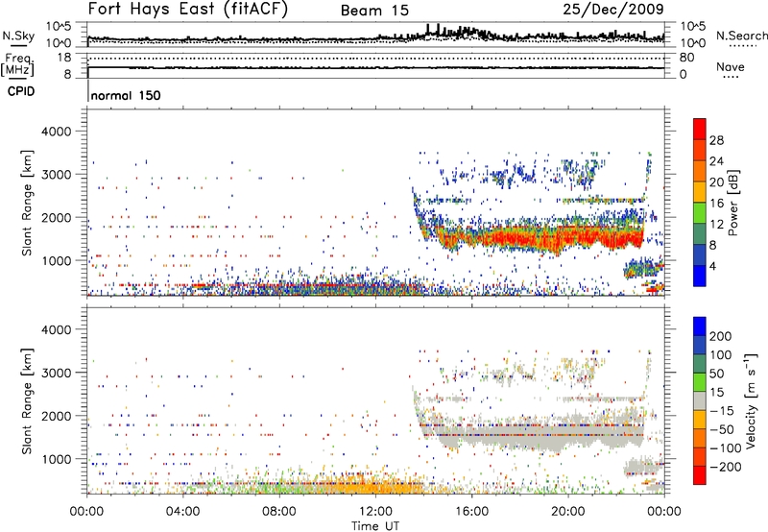Select the 'Freq. [MHz]' axis label
768x532 pixels.
point(17,65)
